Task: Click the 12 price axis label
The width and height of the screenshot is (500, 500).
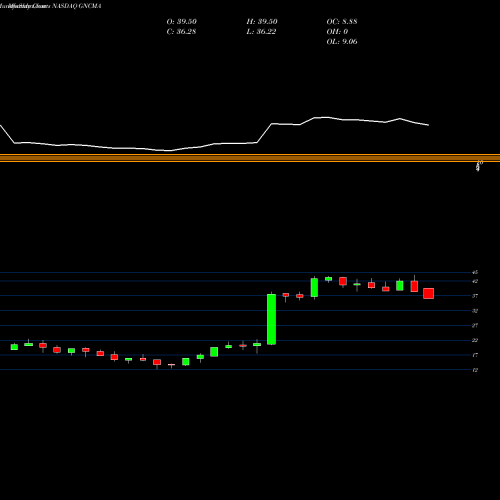Action: click(475, 370)
